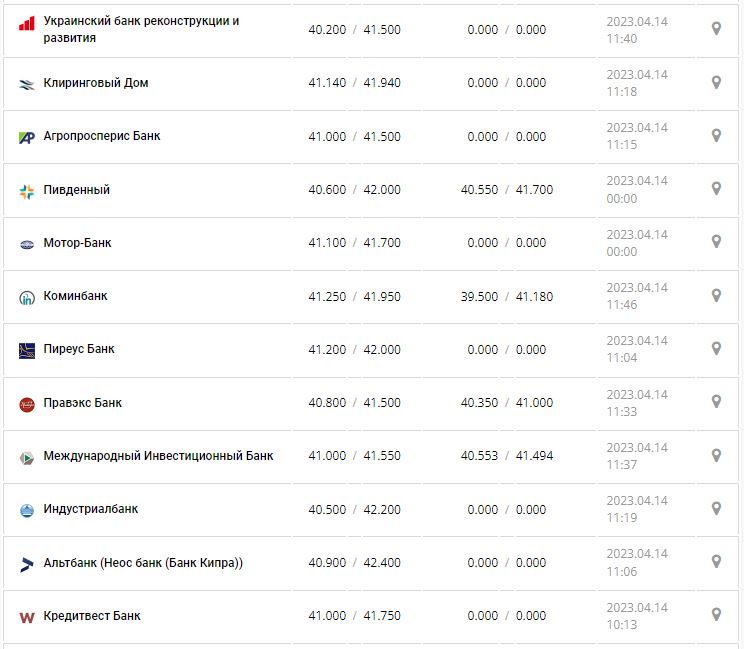744x649 pixels.
Task: Click the Мотор-Банк name link
Action: 78,243
